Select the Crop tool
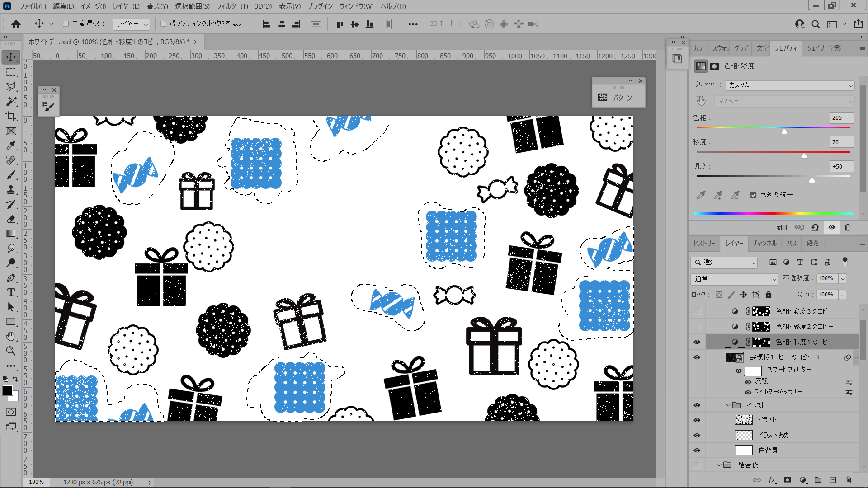This screenshot has height=488, width=868. [x=11, y=116]
